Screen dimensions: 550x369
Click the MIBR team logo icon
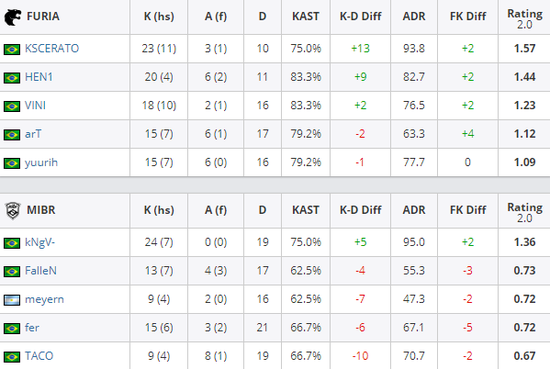click(x=13, y=210)
